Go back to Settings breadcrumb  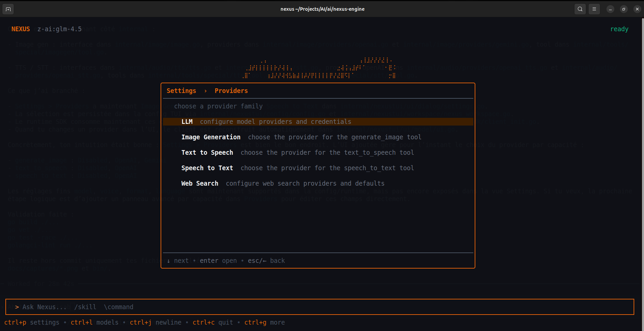pyautogui.click(x=181, y=91)
